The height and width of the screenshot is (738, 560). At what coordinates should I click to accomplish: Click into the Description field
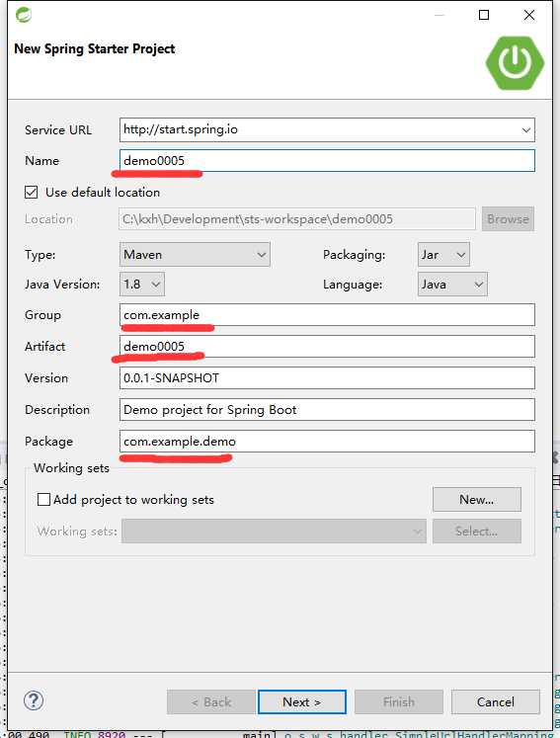point(327,410)
